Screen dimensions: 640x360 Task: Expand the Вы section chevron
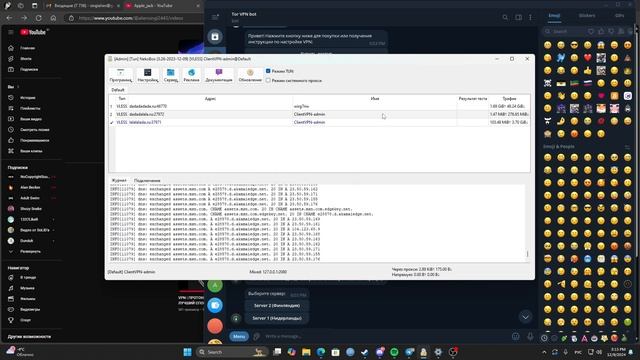click(x=18, y=87)
